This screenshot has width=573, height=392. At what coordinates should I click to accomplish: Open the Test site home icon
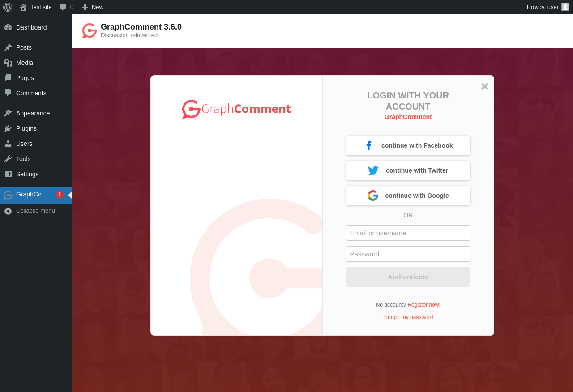pyautogui.click(x=23, y=7)
